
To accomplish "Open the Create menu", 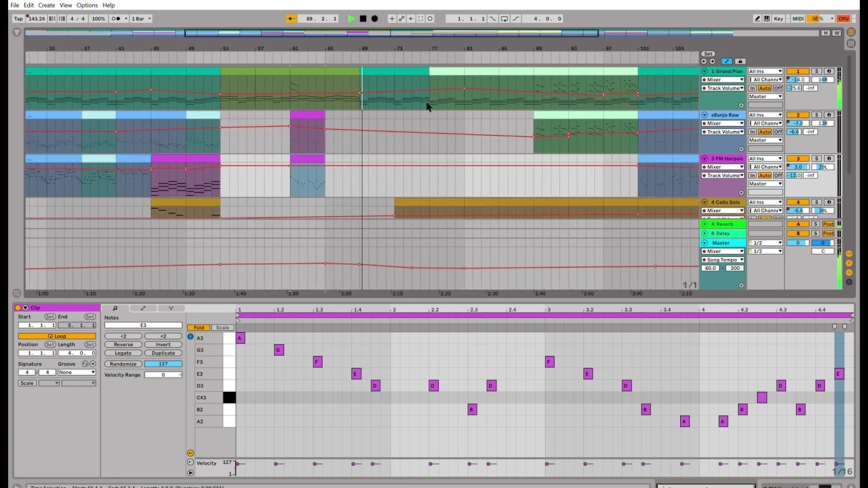I will click(46, 5).
